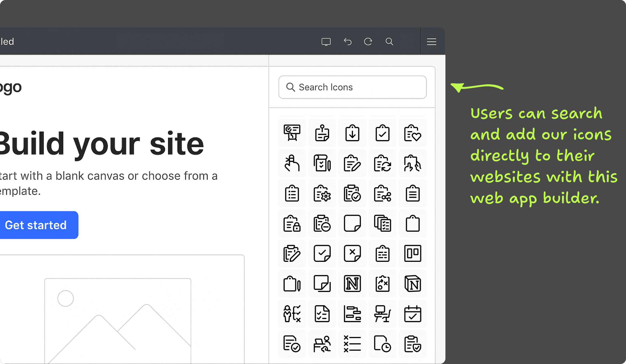This screenshot has width=626, height=364.
Task: Select the strategy plan clipboard icon
Action: (x=383, y=284)
